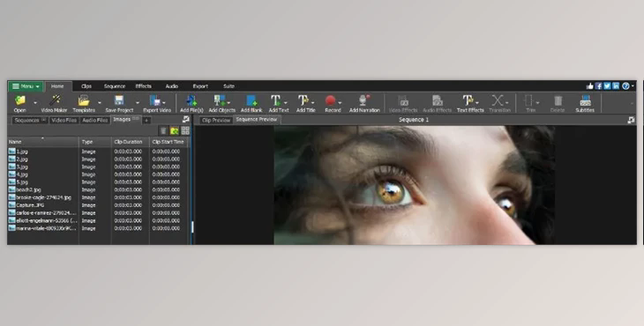The width and height of the screenshot is (644, 326).
Task: Expand the green Menu dropdown
Action: click(x=26, y=86)
